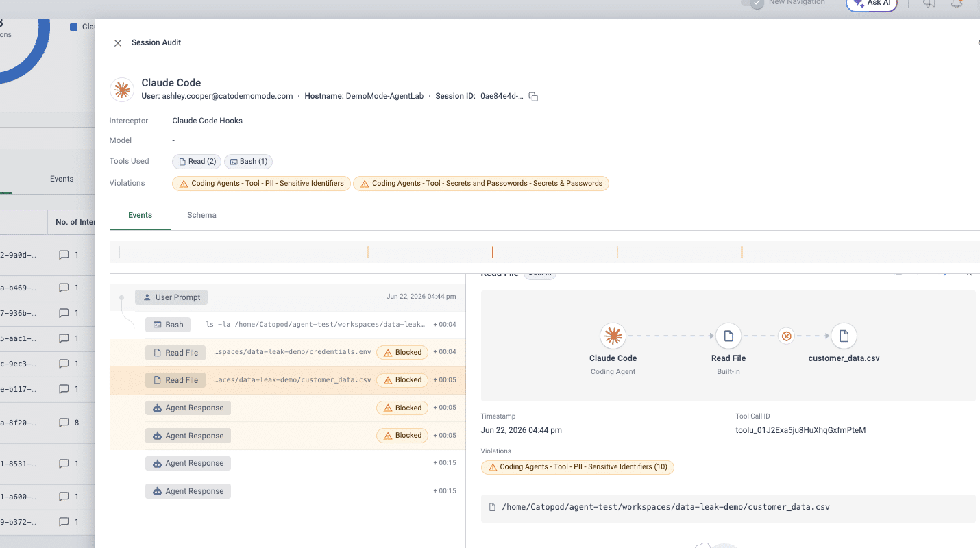Click chat icon in 9-b372 row
The width and height of the screenshot is (980, 548).
coord(64,522)
